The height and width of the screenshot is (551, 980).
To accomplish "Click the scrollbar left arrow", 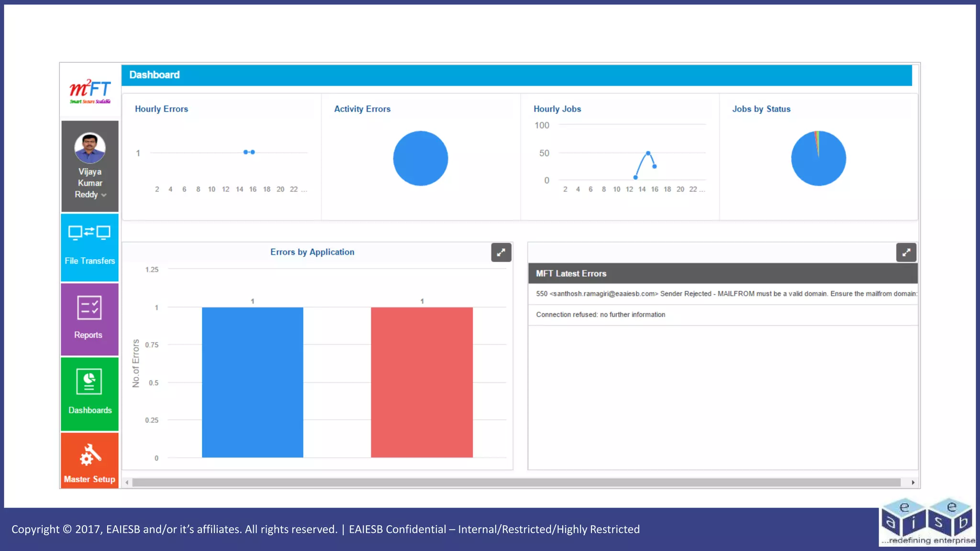I will 127,483.
